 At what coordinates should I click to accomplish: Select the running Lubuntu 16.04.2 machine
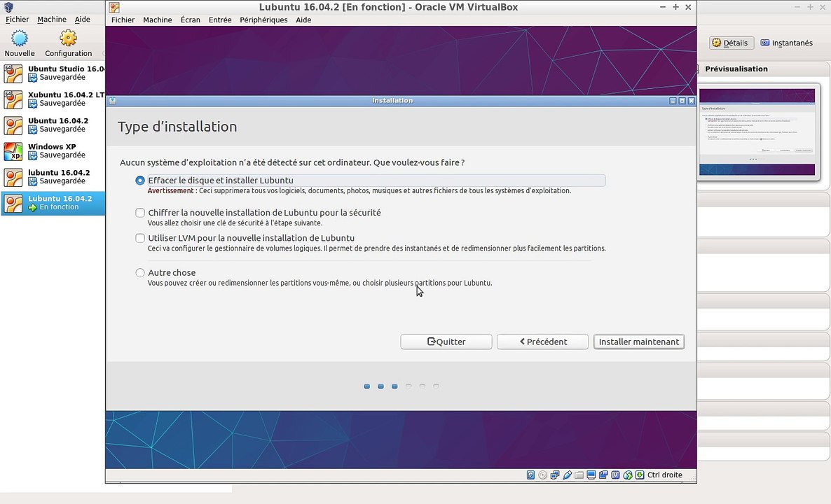(53, 203)
